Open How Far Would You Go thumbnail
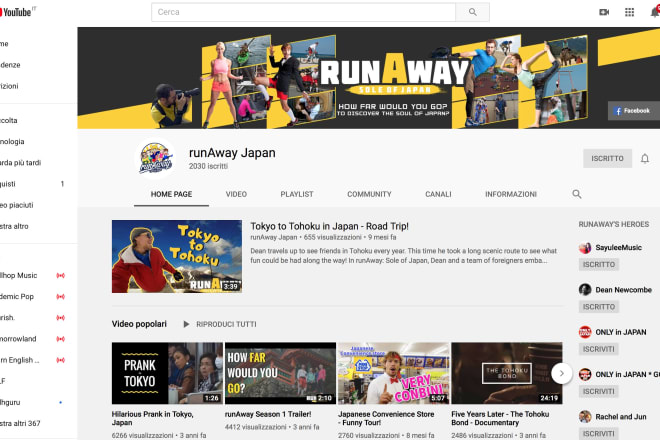The height and width of the screenshot is (440, 660). pyautogui.click(x=280, y=373)
